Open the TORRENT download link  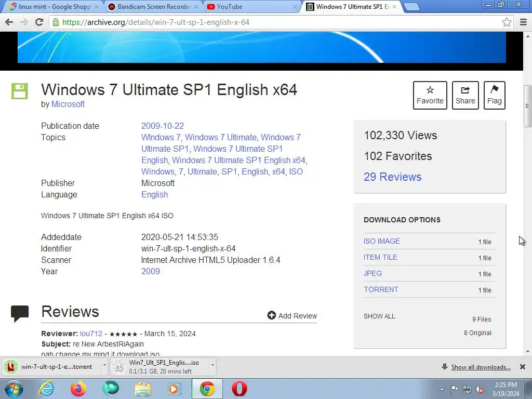pos(381,289)
